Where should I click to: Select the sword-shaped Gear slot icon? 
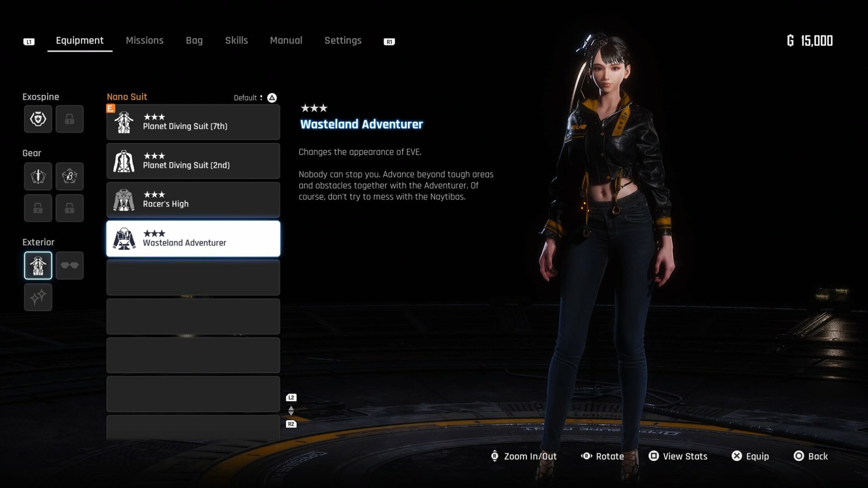(38, 176)
